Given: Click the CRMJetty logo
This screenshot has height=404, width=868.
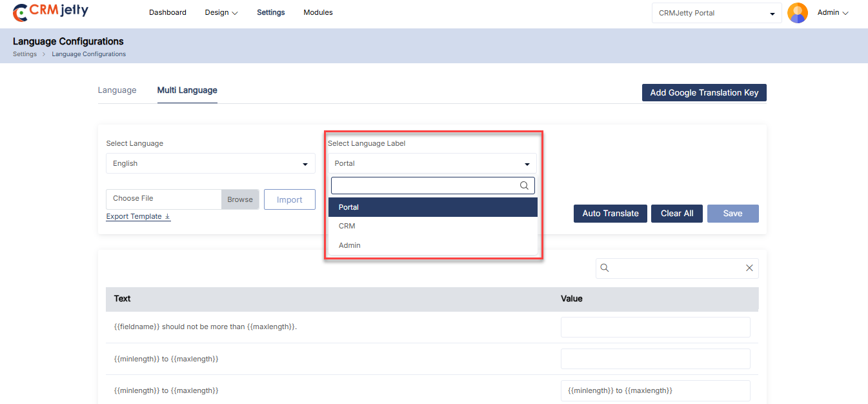Looking at the screenshot, I should (x=51, y=12).
